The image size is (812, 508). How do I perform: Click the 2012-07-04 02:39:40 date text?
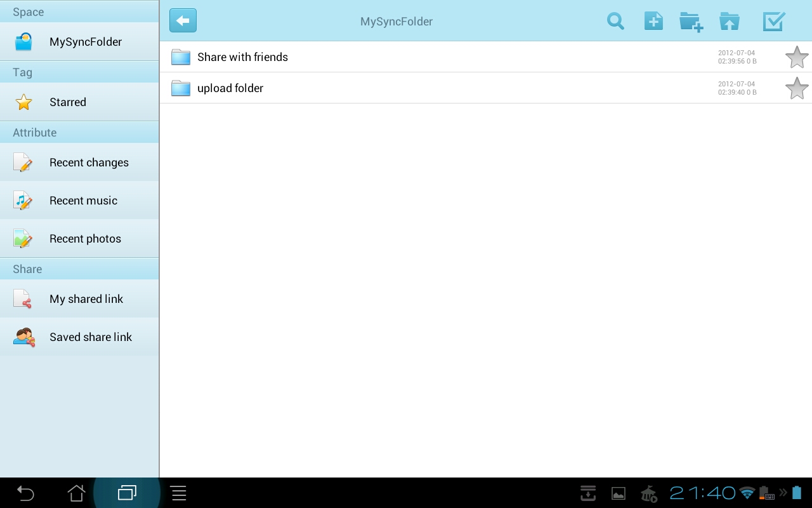coord(737,88)
